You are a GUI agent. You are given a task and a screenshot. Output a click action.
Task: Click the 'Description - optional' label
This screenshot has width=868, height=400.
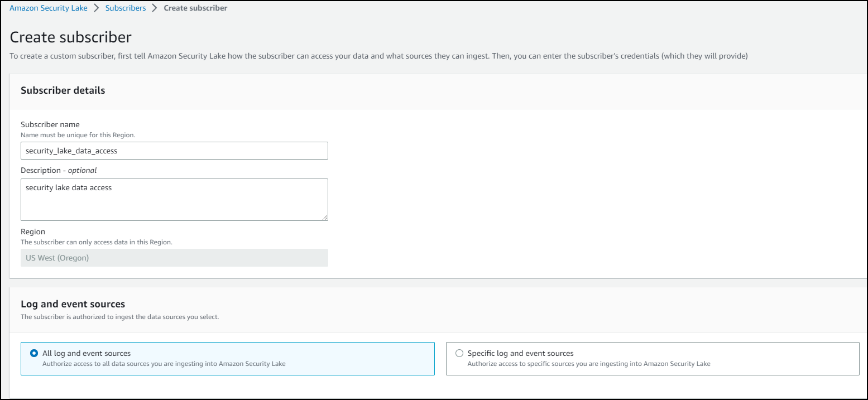click(59, 170)
